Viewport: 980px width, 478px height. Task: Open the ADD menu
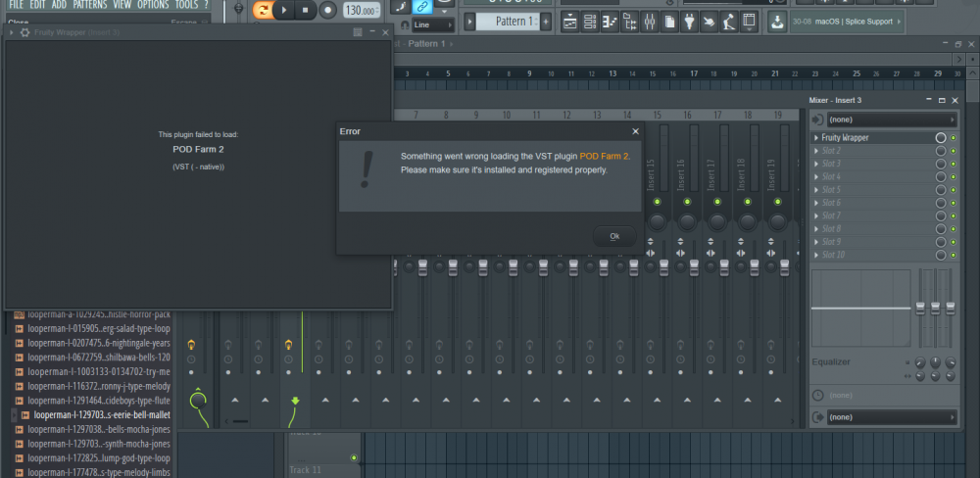[60, 5]
